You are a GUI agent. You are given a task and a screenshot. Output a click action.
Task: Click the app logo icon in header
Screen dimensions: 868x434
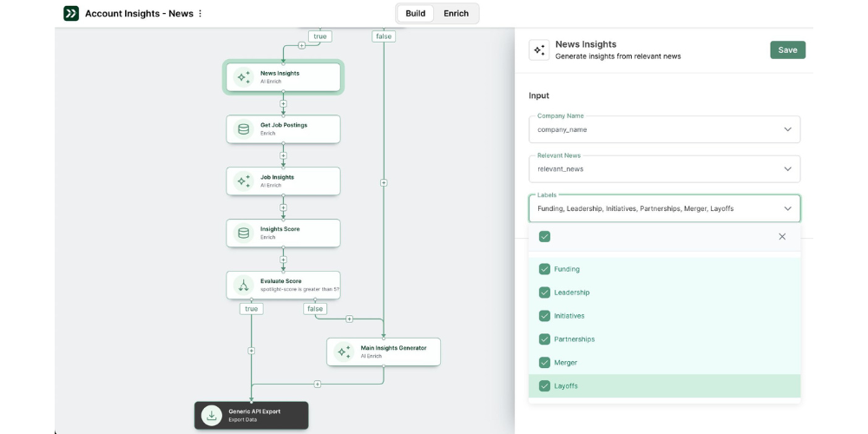[71, 13]
